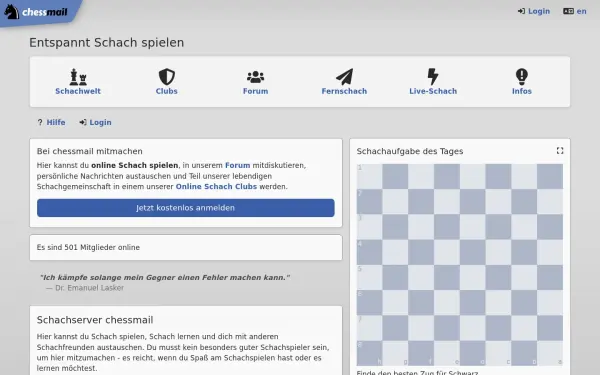The image size is (600, 375).
Task: Follow the Forum link in the intro text
Action: coord(237,165)
